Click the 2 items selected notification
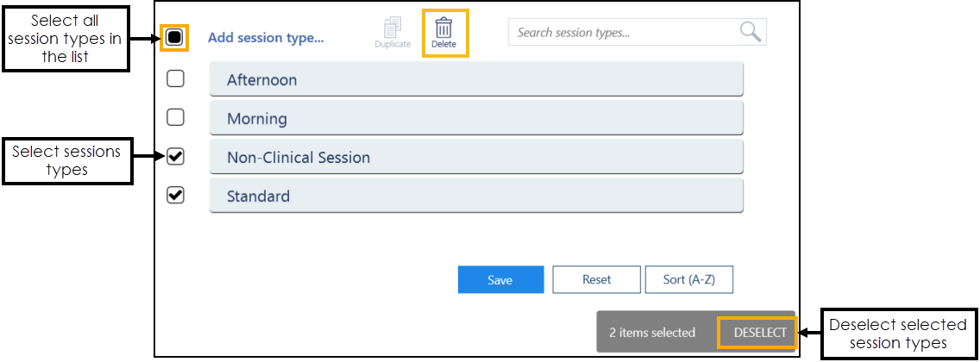This screenshot has height=362, width=980. [x=652, y=332]
